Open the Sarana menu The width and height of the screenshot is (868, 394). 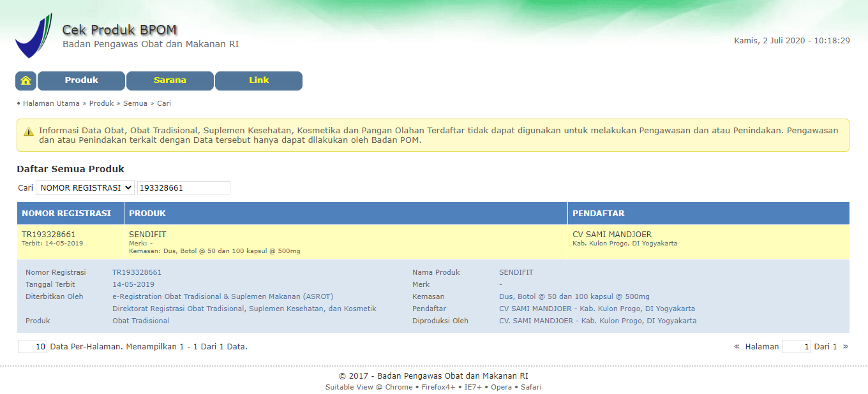click(170, 81)
